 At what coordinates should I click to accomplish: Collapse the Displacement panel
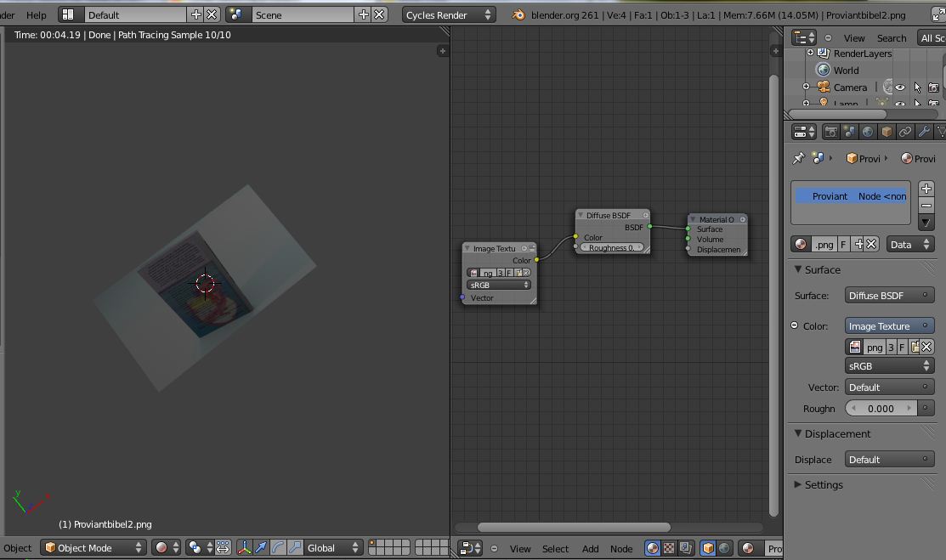797,433
